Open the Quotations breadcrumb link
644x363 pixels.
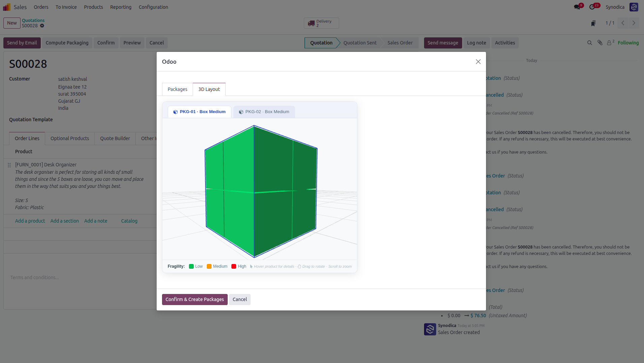[33, 21]
